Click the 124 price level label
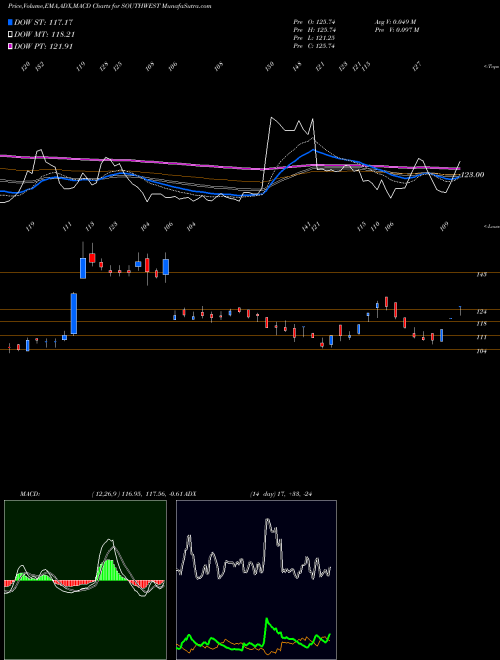 click(x=481, y=312)
